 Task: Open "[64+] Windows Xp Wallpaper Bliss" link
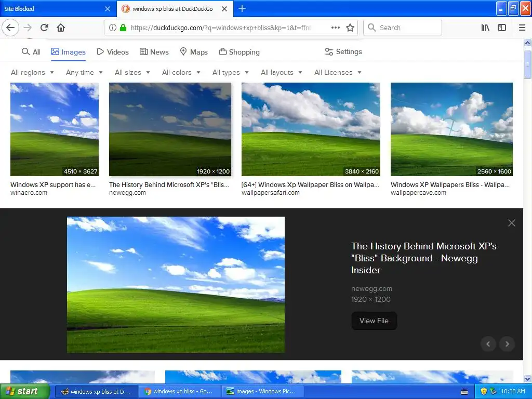click(x=311, y=184)
